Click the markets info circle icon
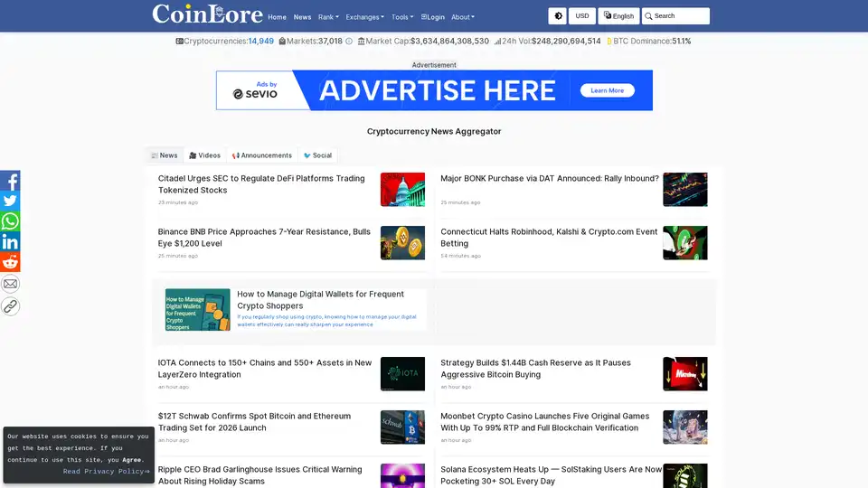The height and width of the screenshot is (488, 868). pyautogui.click(x=349, y=41)
